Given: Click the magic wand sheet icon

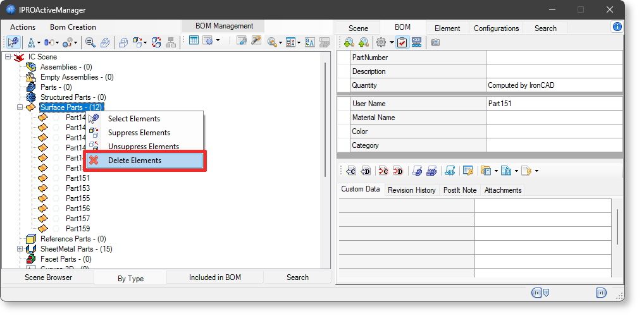Looking at the screenshot, I should [x=256, y=40].
